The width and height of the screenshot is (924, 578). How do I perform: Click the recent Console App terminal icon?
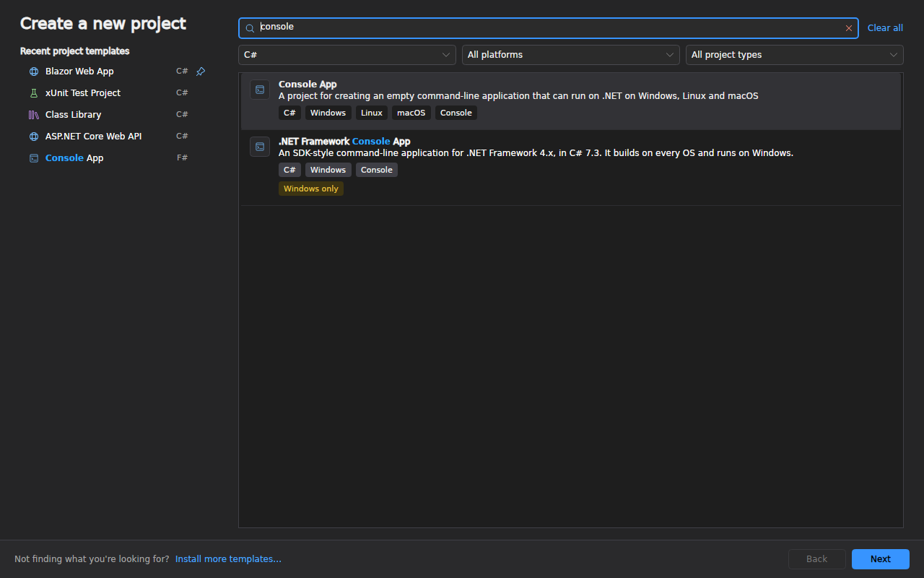[34, 158]
